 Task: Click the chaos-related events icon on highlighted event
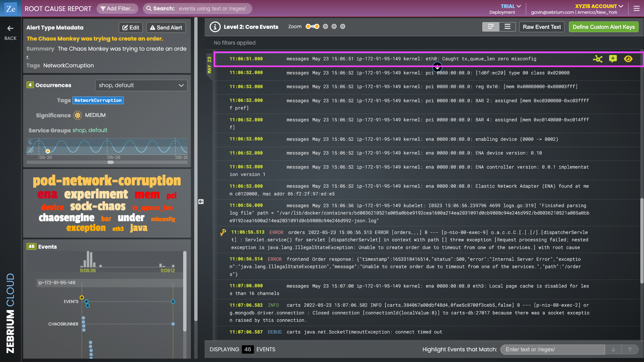coord(598,59)
